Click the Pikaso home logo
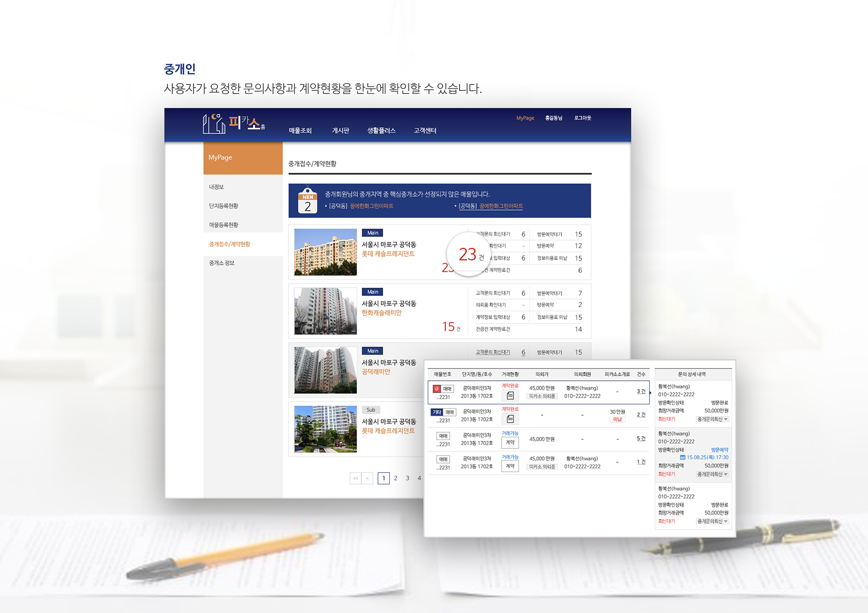 point(234,123)
